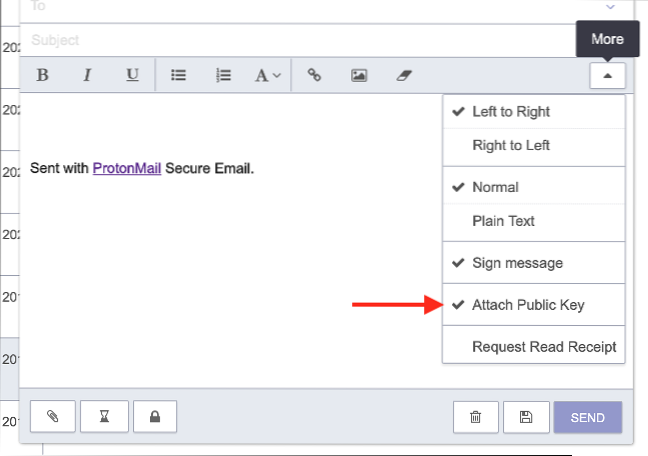
Task: Set message encryption with lock button
Action: click(x=155, y=416)
